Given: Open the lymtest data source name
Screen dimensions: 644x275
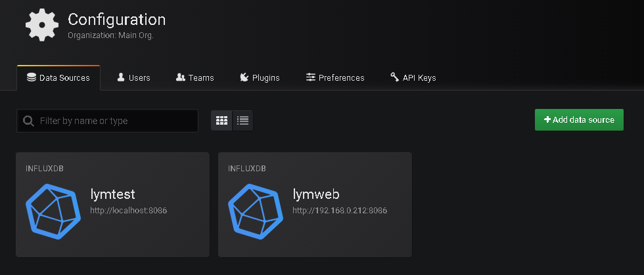Looking at the screenshot, I should tap(112, 194).
